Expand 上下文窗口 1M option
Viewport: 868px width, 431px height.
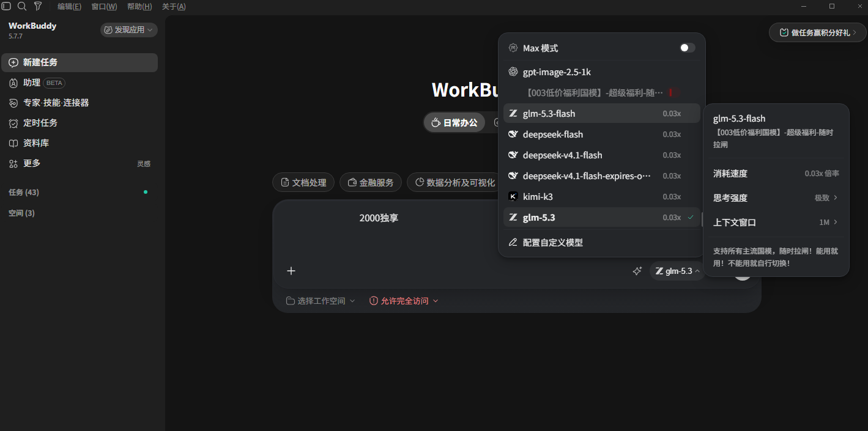coord(776,223)
